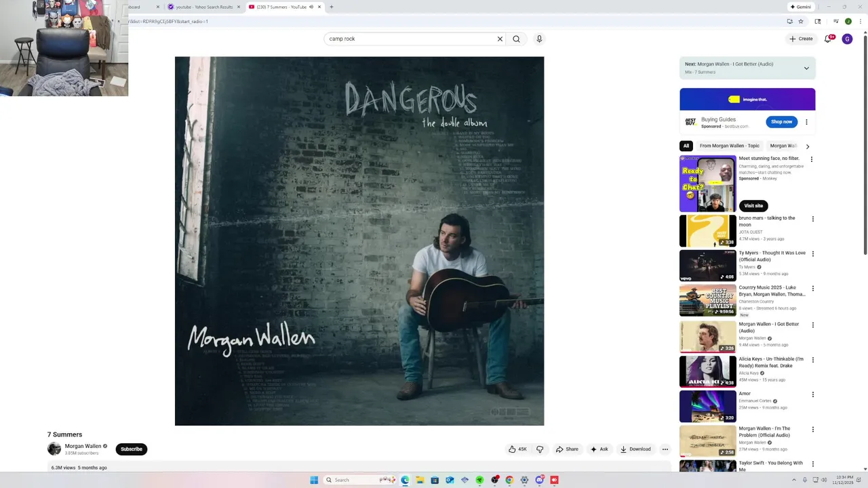Open options for Ty Myers video

tap(812, 254)
